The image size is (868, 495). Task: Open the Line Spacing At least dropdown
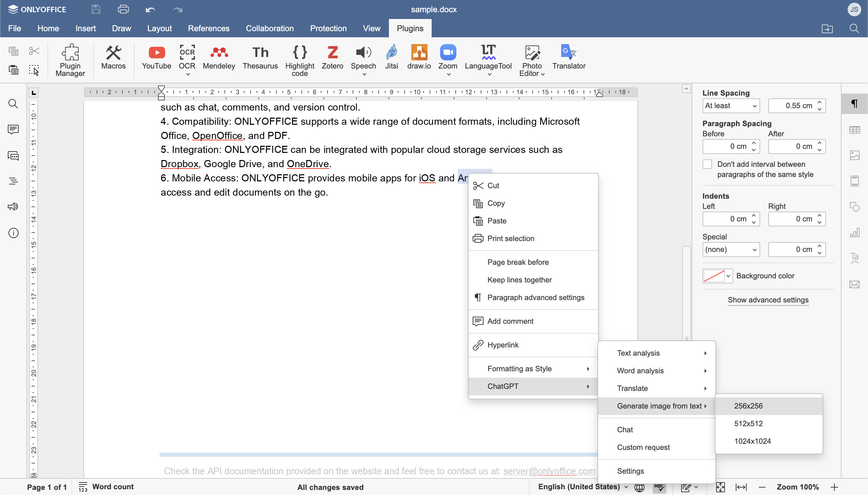[731, 106]
